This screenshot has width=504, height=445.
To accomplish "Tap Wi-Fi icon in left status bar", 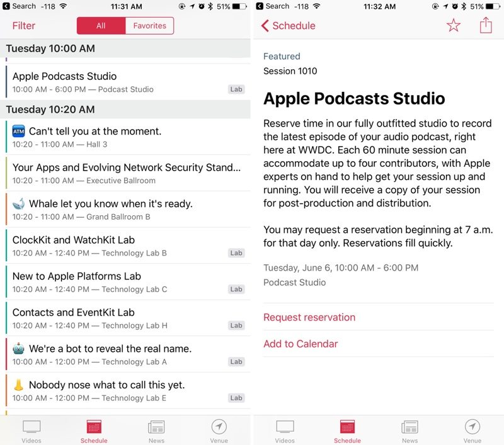I will click(64, 6).
